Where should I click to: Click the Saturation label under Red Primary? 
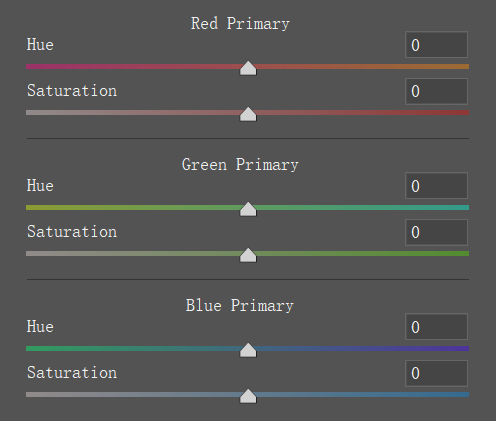click(x=72, y=91)
